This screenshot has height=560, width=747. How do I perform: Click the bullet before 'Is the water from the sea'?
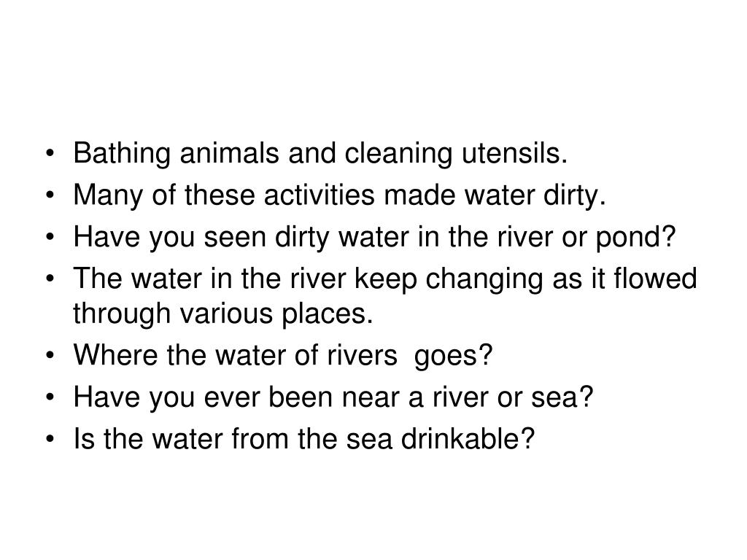coord(50,439)
